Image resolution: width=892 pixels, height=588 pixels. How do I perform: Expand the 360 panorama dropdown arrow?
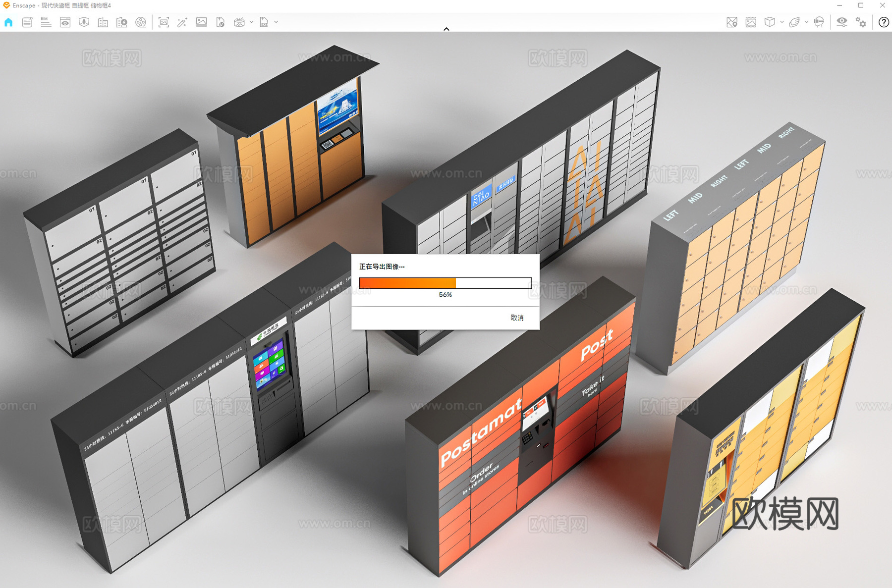(252, 22)
